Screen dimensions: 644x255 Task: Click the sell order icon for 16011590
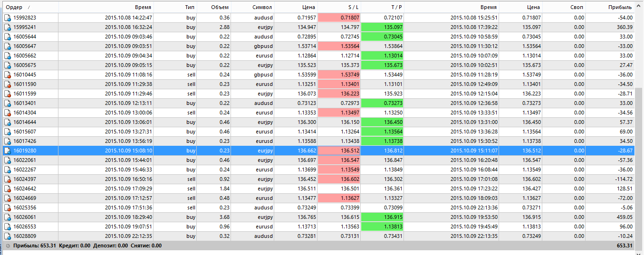coord(7,84)
